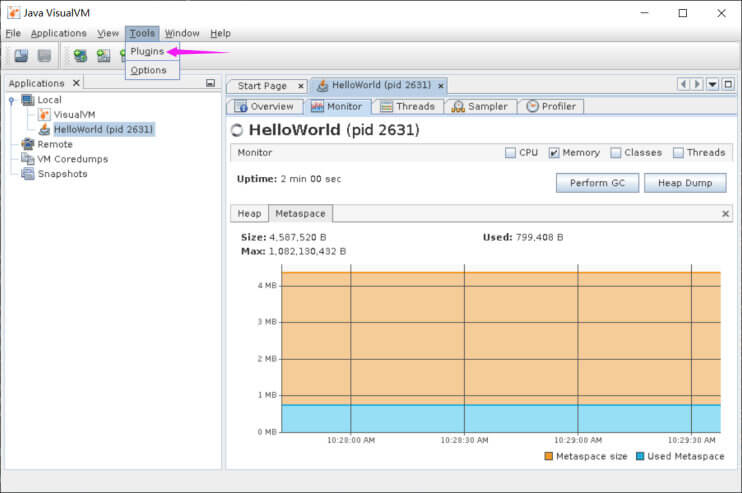Close the HelloWorld (pid 2631) tab
This screenshot has height=493, width=742.
pyautogui.click(x=441, y=86)
